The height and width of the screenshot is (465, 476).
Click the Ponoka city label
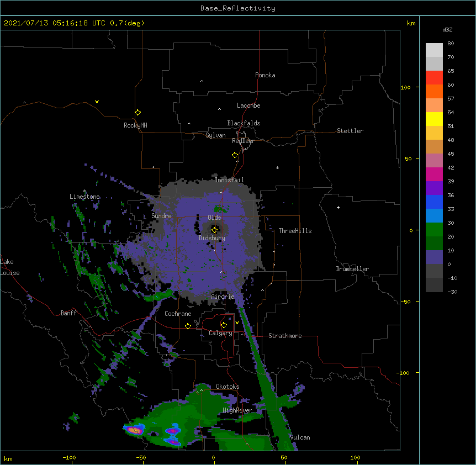(265, 75)
